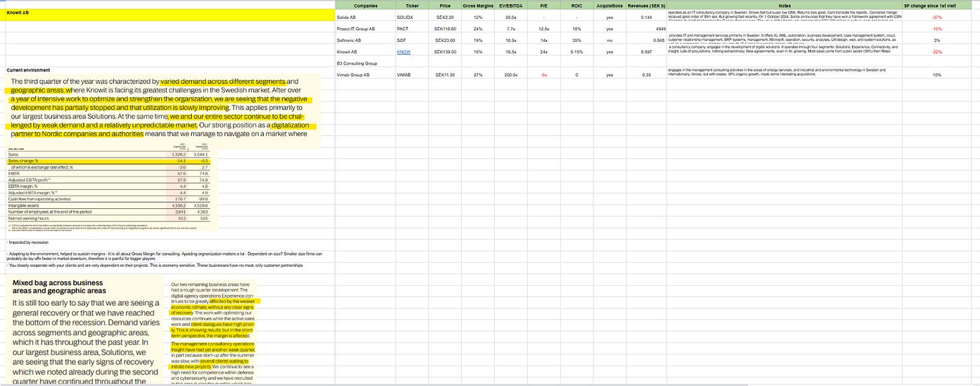980x386 pixels.
Task: Select the Gross Margins column header
Action: pyautogui.click(x=479, y=5)
